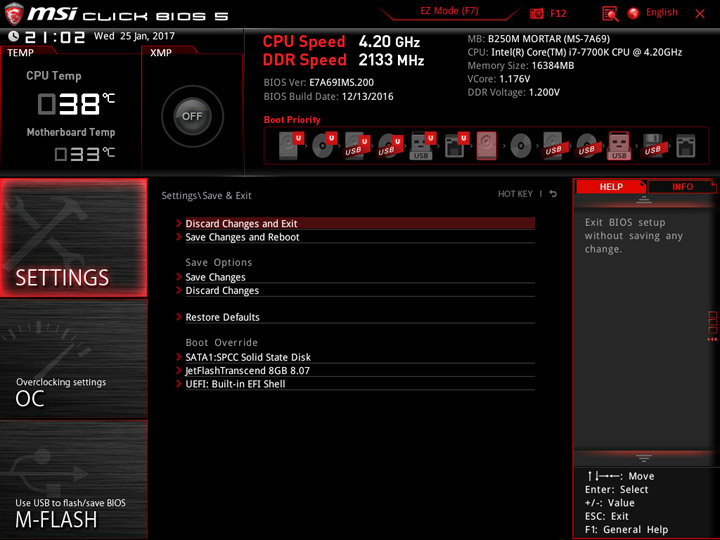Select the legacy network boot icon without badge
Viewport: 720px width, 540px height.
point(686,146)
